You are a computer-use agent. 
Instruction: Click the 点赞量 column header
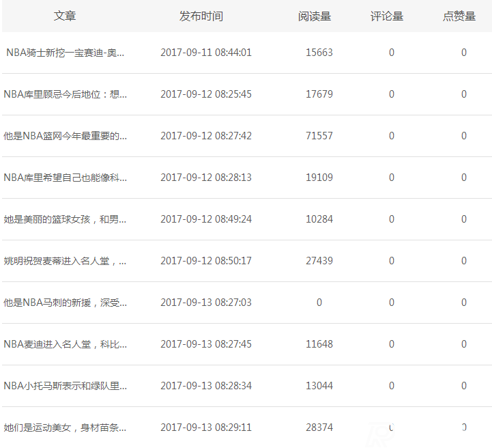pos(459,16)
